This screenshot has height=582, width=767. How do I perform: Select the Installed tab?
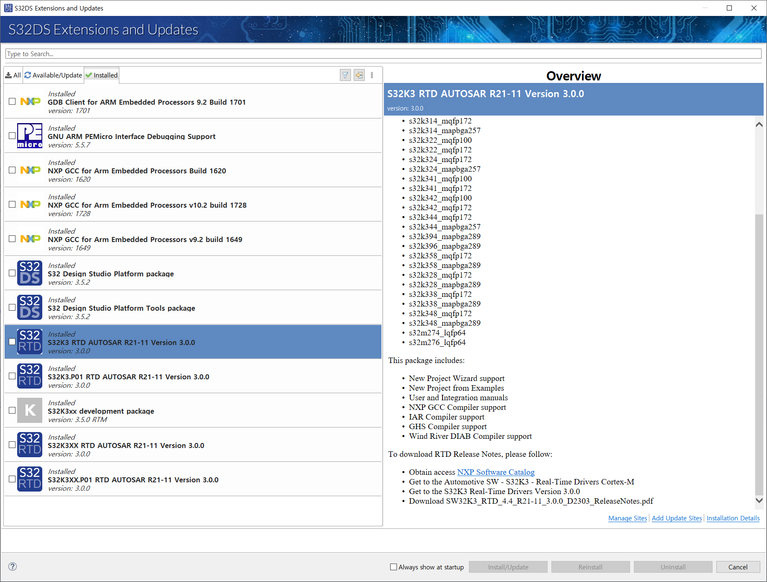(102, 75)
